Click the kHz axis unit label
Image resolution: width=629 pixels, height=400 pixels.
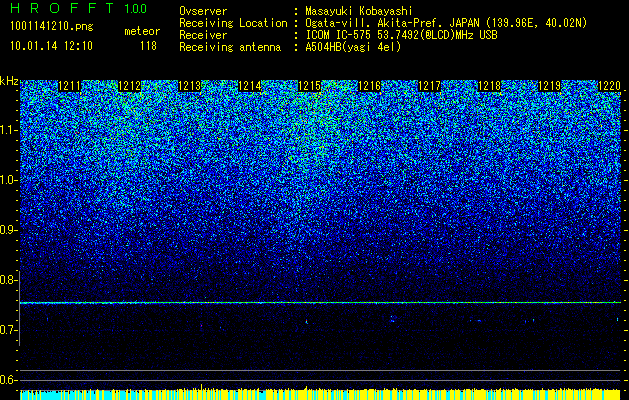pyautogui.click(x=9, y=81)
